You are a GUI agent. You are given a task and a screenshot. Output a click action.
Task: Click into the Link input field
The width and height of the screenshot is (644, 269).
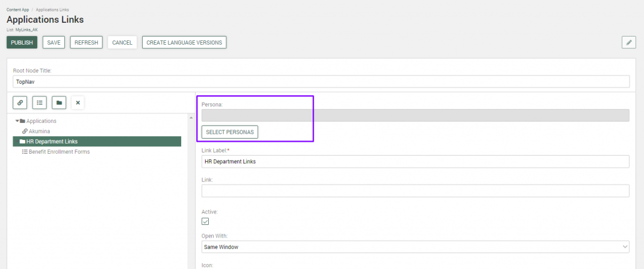[x=415, y=191]
